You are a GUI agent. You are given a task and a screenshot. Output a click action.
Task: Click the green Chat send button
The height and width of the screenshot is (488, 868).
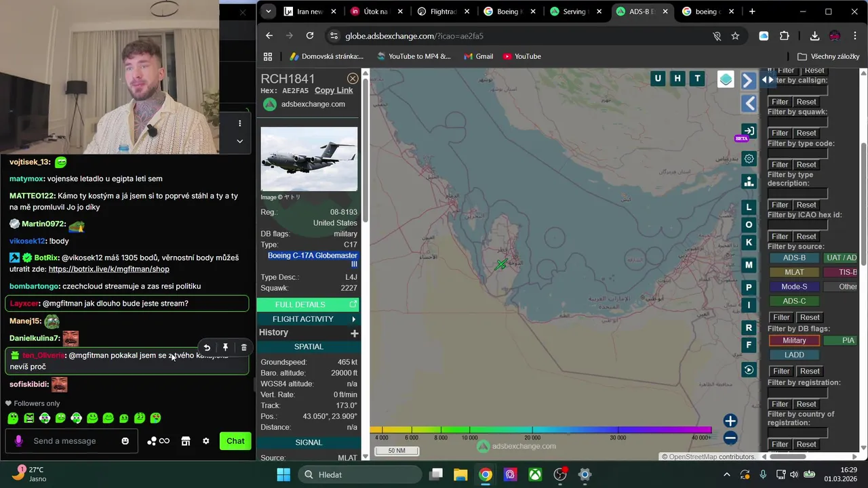pyautogui.click(x=235, y=441)
